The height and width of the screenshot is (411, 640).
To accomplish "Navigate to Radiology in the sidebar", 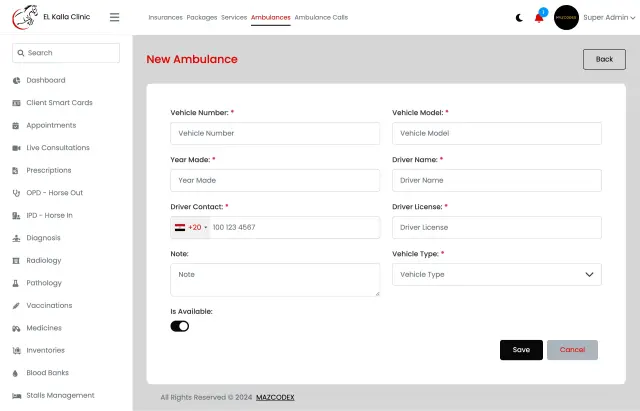I will pos(44,260).
